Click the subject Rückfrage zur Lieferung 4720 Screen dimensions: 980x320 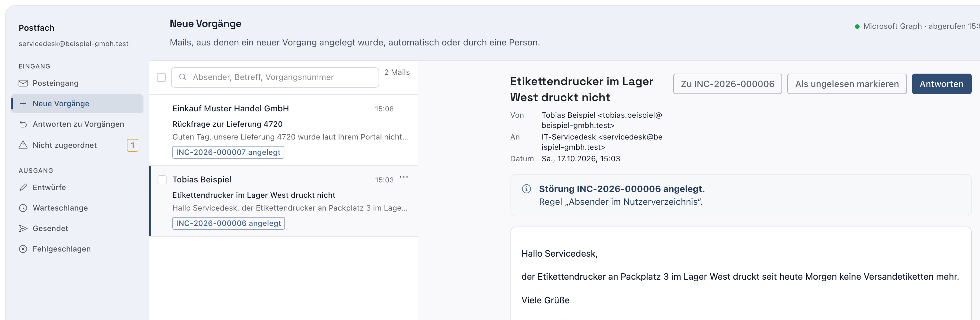click(227, 124)
